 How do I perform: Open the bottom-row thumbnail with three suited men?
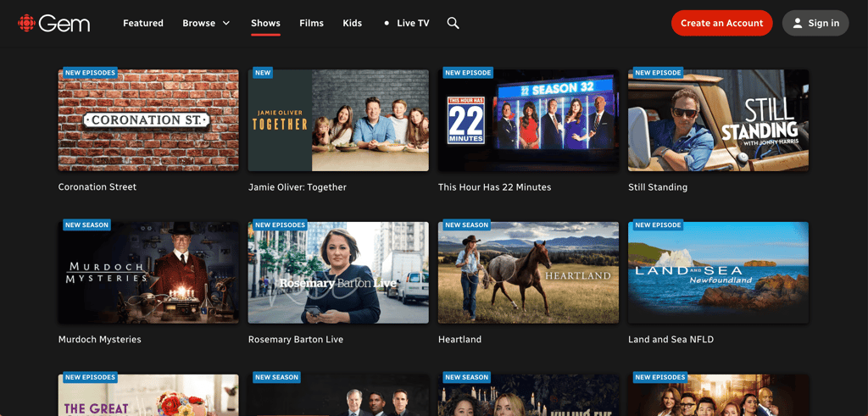(x=338, y=395)
